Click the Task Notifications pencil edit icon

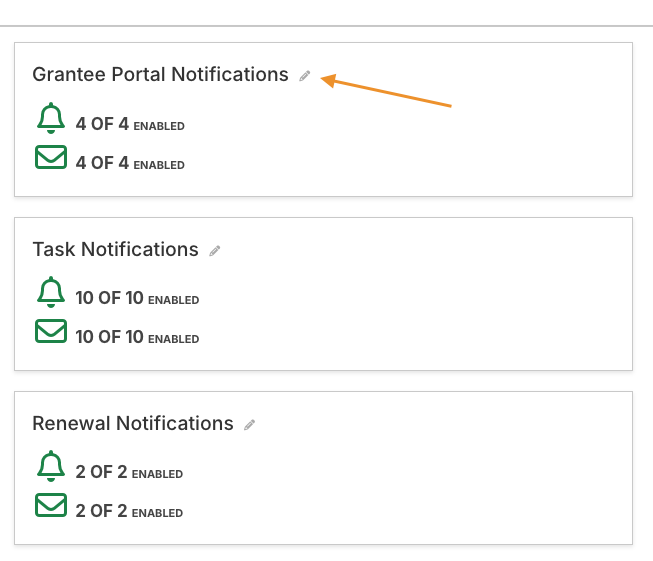(215, 251)
